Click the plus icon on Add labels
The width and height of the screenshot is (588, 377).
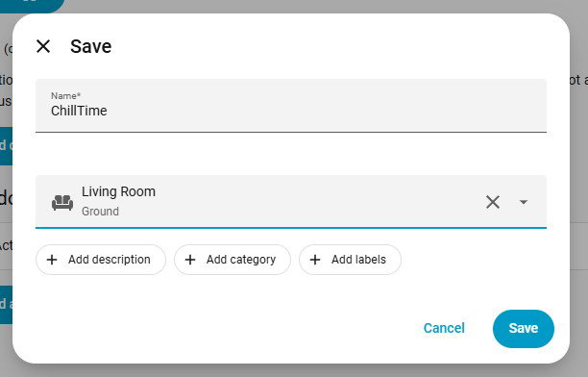coord(315,260)
